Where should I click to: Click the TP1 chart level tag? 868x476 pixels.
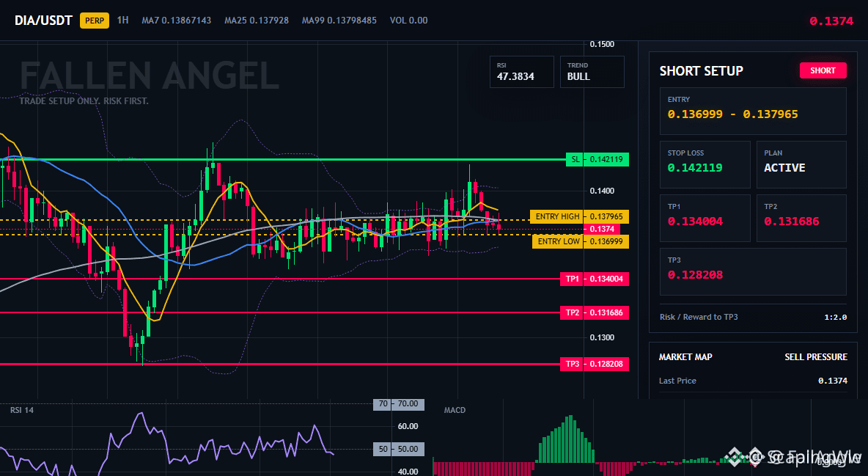click(594, 279)
